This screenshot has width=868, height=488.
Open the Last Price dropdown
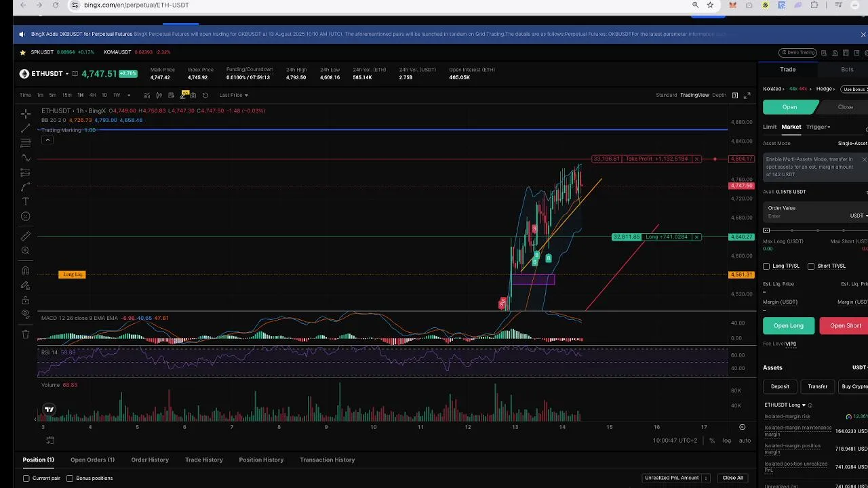click(234, 95)
